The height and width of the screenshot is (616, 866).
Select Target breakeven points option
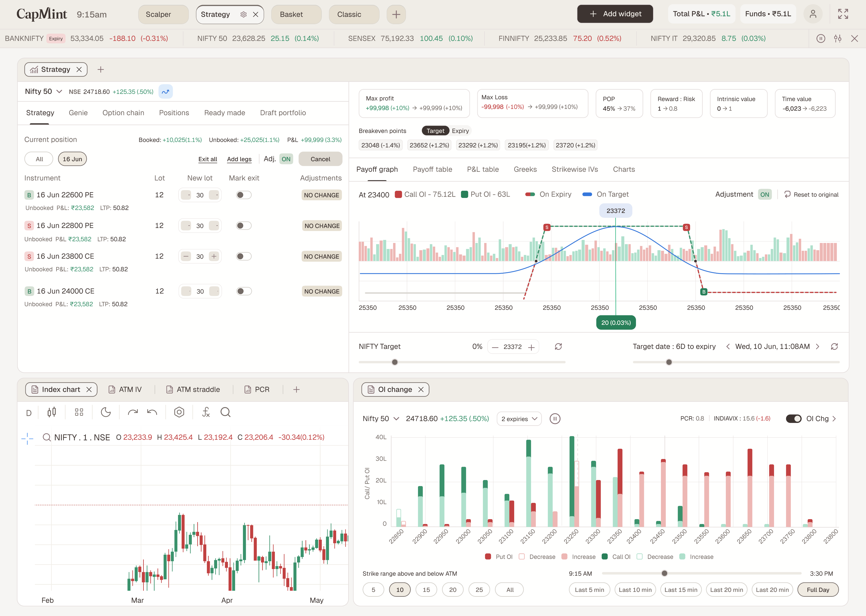435,131
